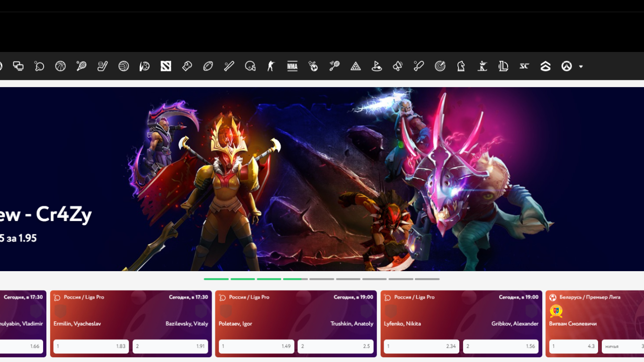
Task: Select the baseball bat icon
Action: pyautogui.click(x=229, y=66)
